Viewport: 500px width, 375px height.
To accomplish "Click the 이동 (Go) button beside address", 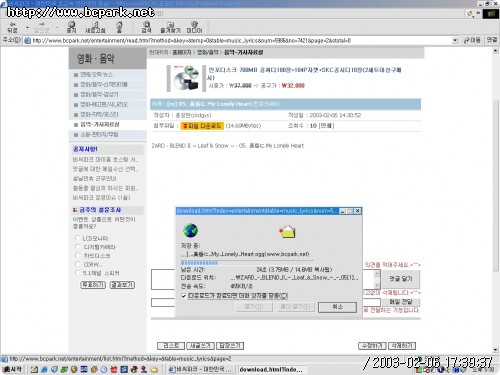I will (472, 40).
